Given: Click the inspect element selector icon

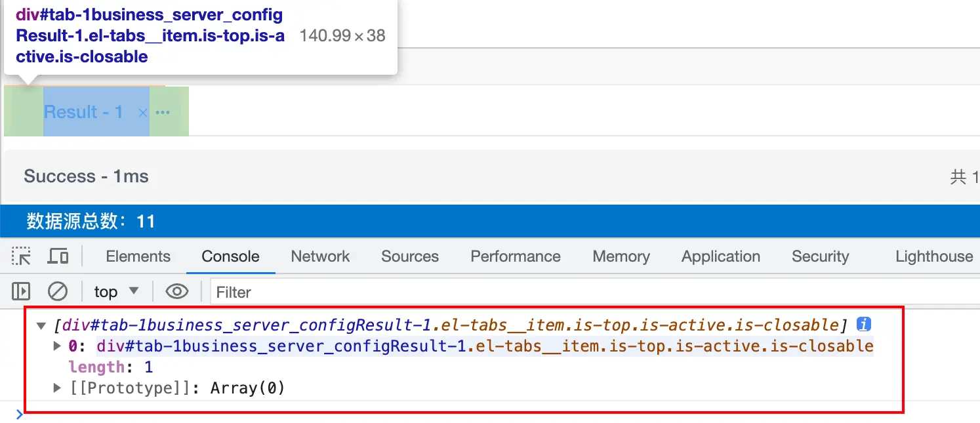Looking at the screenshot, I should [22, 256].
